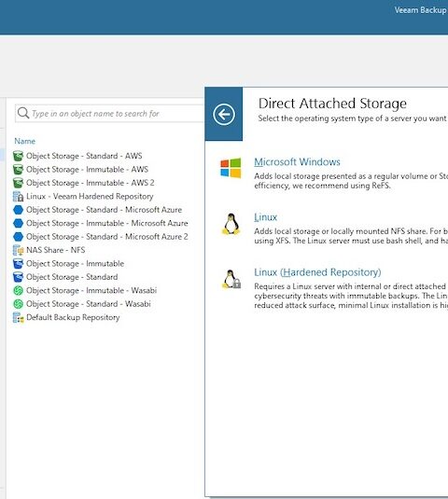Image resolution: width=448 pixels, height=499 pixels.
Task: Select 'Object Storage - Standard - AWS' row
Action: coord(84,156)
